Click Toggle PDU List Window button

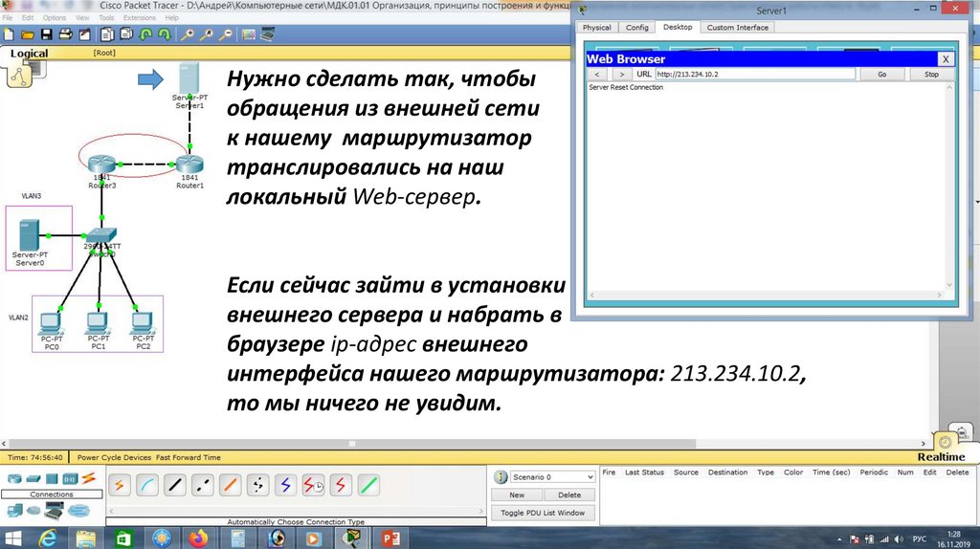[543, 513]
